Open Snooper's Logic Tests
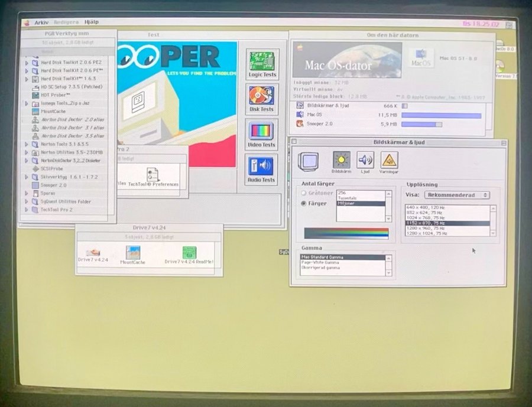 point(262,64)
